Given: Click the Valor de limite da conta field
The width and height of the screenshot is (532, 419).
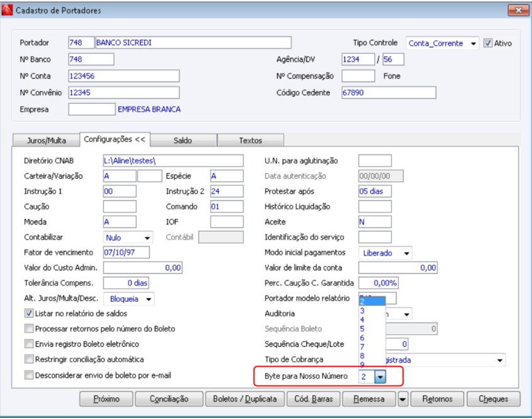Looking at the screenshot, I should [x=398, y=267].
